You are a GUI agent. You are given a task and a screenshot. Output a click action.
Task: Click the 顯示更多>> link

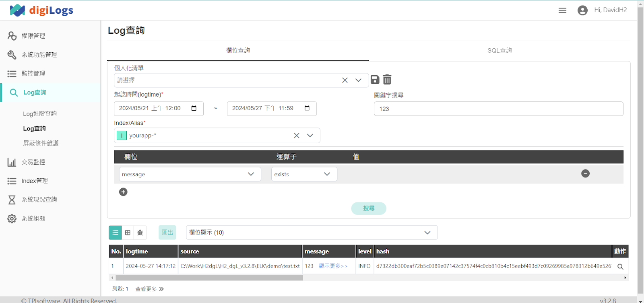click(333, 266)
